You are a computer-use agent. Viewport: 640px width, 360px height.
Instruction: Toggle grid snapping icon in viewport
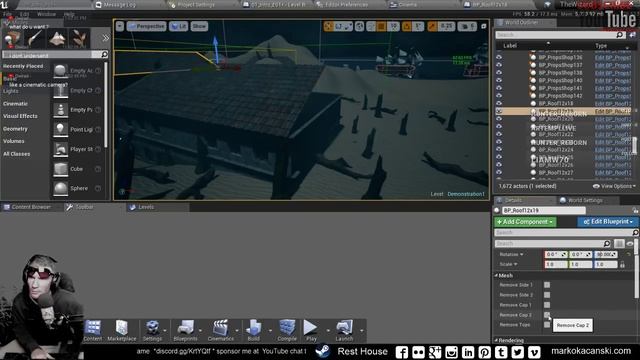[381, 27]
